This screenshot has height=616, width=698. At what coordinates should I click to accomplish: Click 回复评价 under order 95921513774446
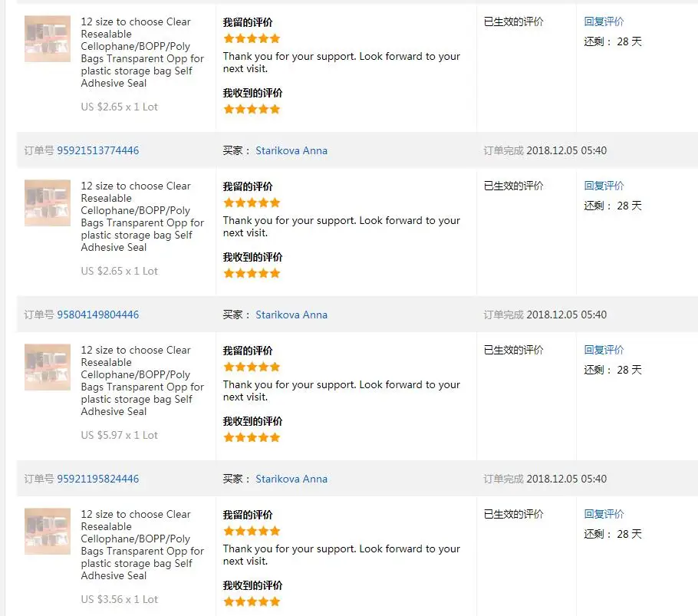pyautogui.click(x=604, y=186)
